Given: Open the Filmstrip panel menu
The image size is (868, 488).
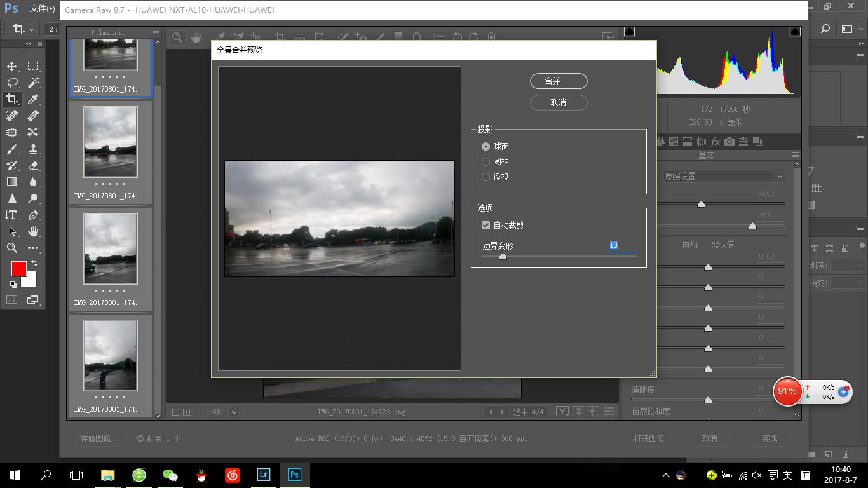Looking at the screenshot, I should coord(156,32).
